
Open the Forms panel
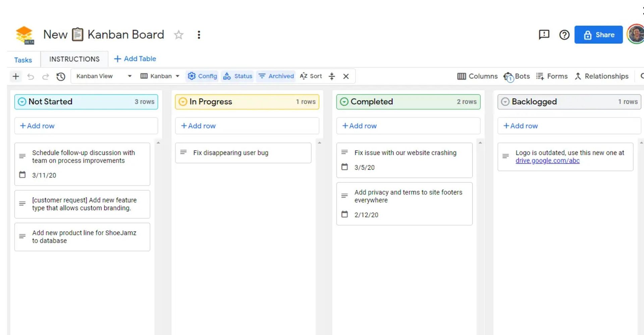tap(552, 76)
